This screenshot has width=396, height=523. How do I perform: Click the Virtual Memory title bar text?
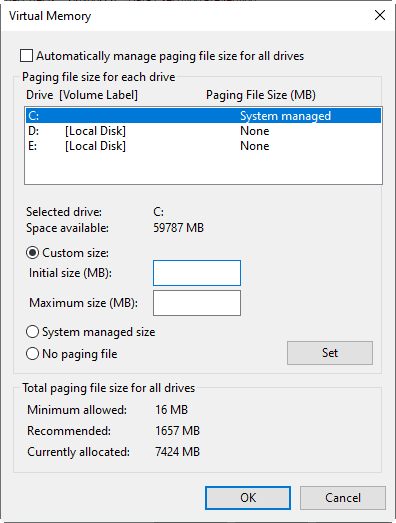click(x=50, y=16)
